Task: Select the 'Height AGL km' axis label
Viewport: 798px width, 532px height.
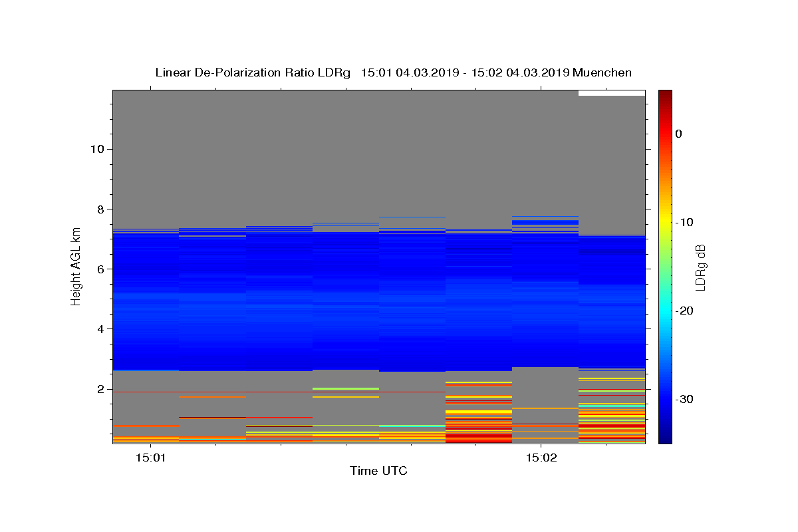Action: pyautogui.click(x=76, y=266)
